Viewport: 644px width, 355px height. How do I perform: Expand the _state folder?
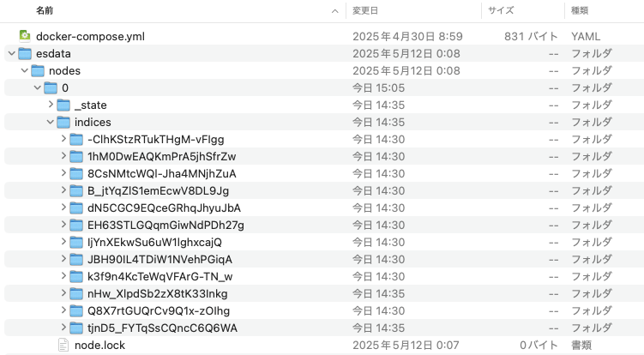(x=51, y=105)
